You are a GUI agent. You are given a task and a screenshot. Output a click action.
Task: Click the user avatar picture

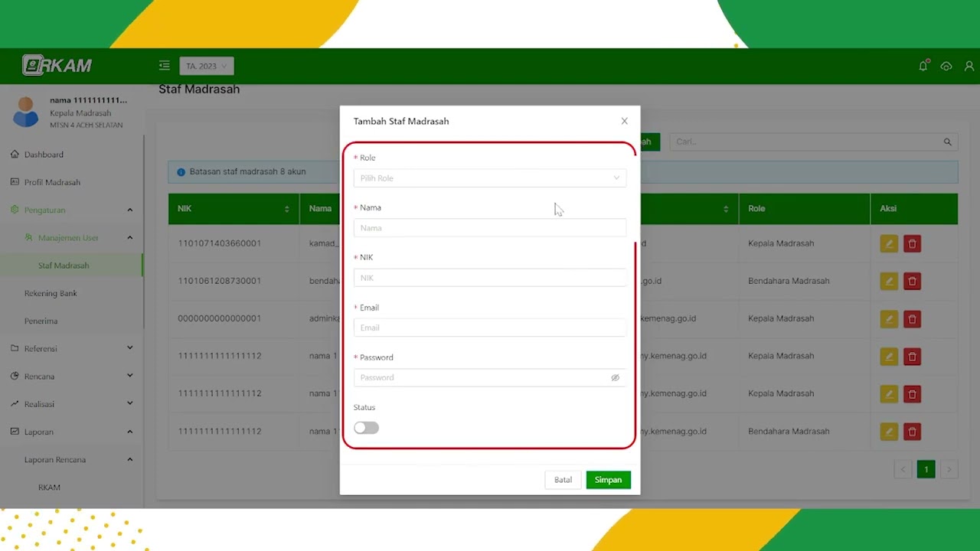coord(25,112)
